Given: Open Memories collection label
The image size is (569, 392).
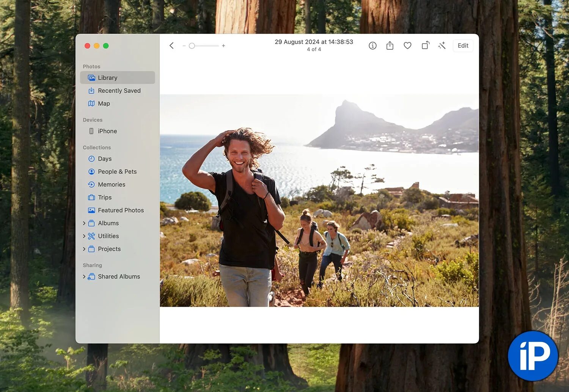Looking at the screenshot, I should (112, 185).
